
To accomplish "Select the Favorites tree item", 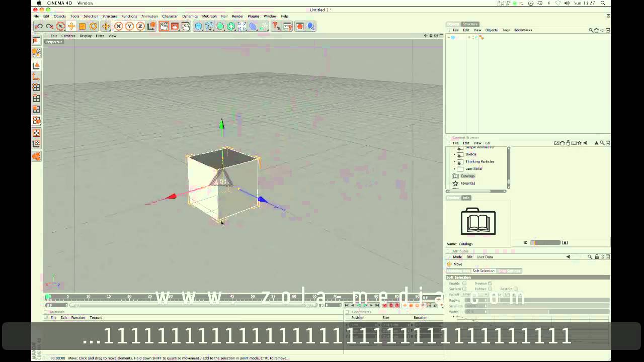I will 467,184.
